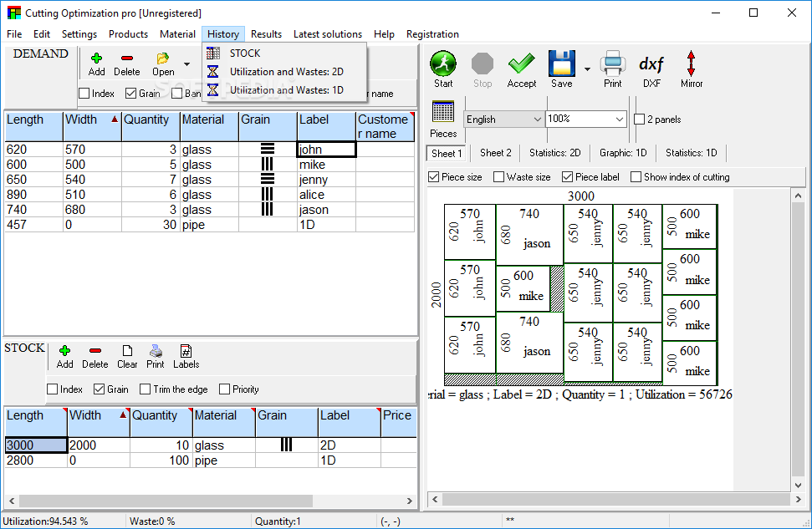Clear the stock list with Clear icon
Viewport: 812px width, 529px height.
[x=127, y=351]
